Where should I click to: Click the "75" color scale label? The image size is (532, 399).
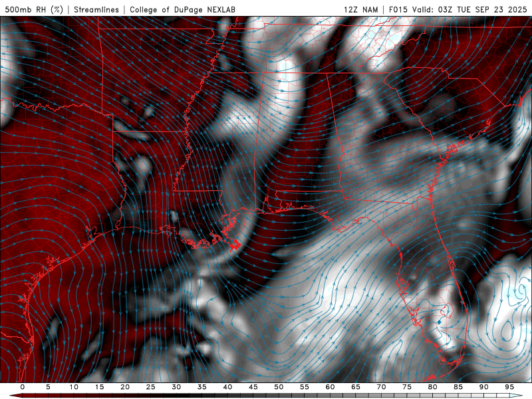[x=407, y=387]
